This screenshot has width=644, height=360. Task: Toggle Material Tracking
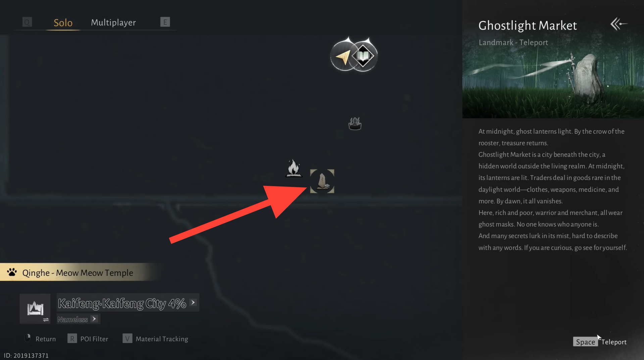click(155, 339)
